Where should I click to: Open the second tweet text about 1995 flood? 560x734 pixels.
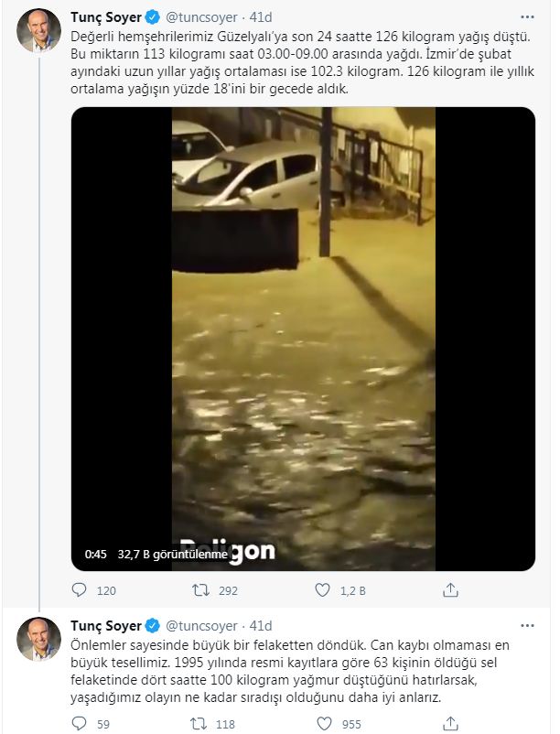coord(290,671)
